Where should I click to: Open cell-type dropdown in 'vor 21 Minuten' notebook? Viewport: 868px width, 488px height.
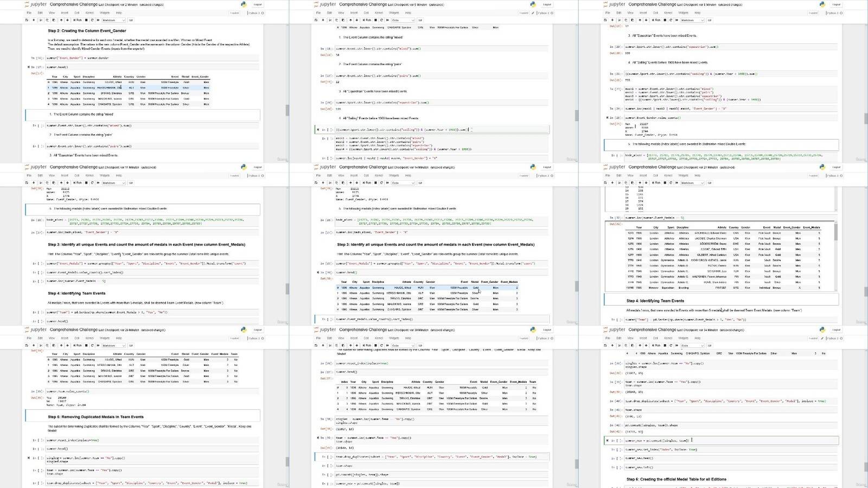coord(693,183)
